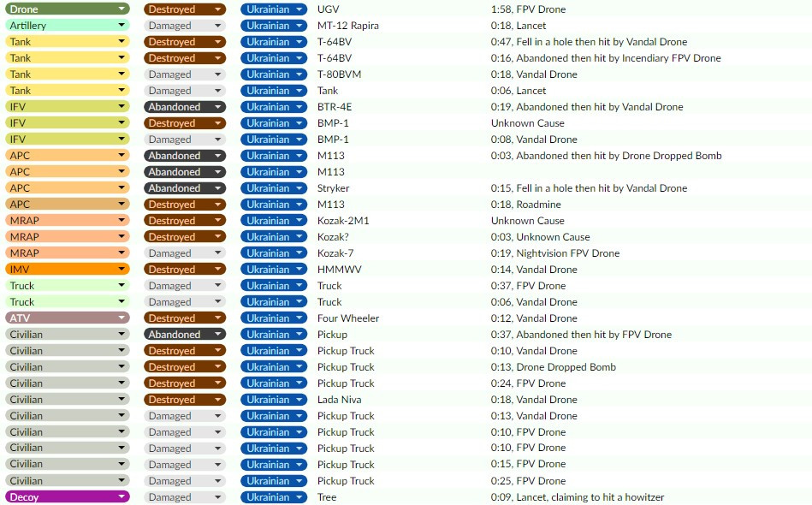Viewport: 812px width, 505px height.
Task: Select the 'HMMWV' cell
Action: (x=339, y=270)
